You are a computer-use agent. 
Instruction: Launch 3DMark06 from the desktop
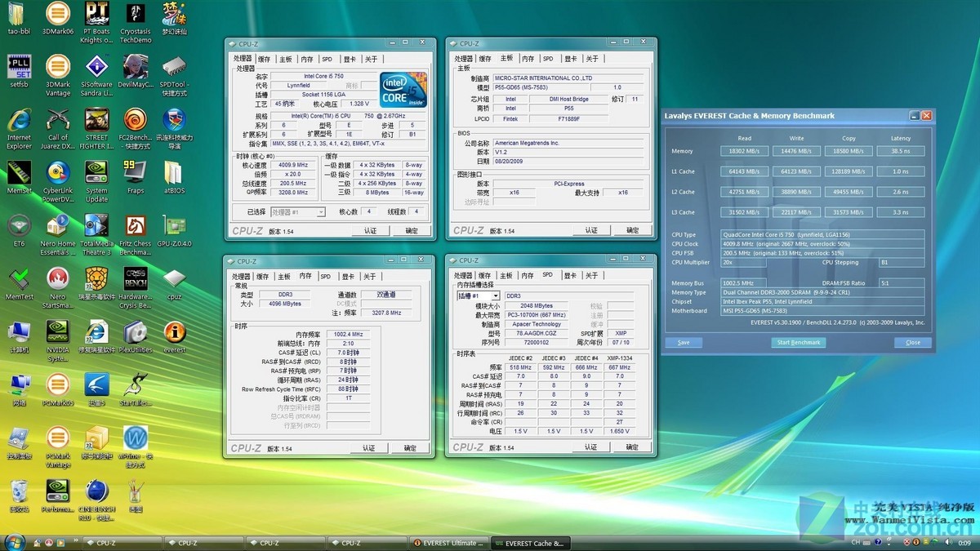click(58, 15)
